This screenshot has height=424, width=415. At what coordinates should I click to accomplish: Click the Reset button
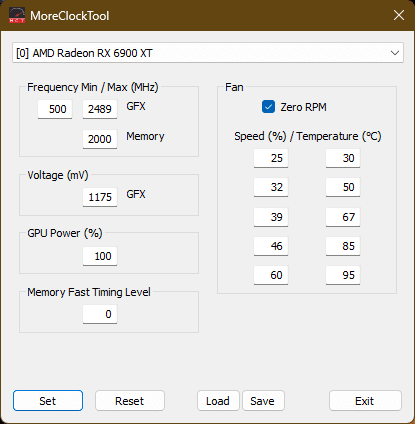[130, 401]
